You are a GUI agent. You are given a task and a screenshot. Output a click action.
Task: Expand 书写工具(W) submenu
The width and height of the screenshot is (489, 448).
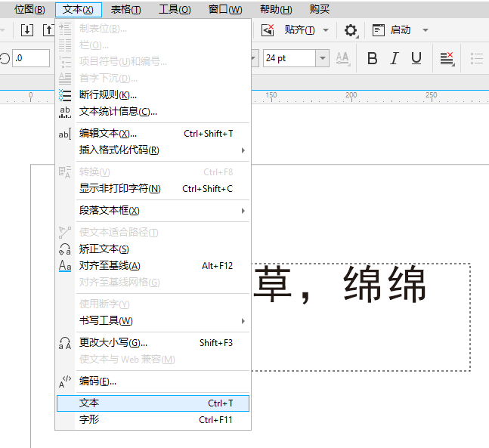click(153, 321)
